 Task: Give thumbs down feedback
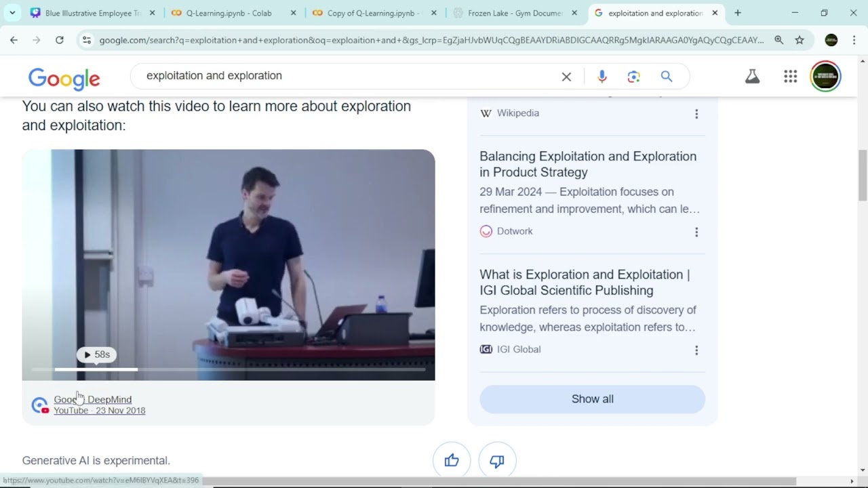pyautogui.click(x=497, y=461)
